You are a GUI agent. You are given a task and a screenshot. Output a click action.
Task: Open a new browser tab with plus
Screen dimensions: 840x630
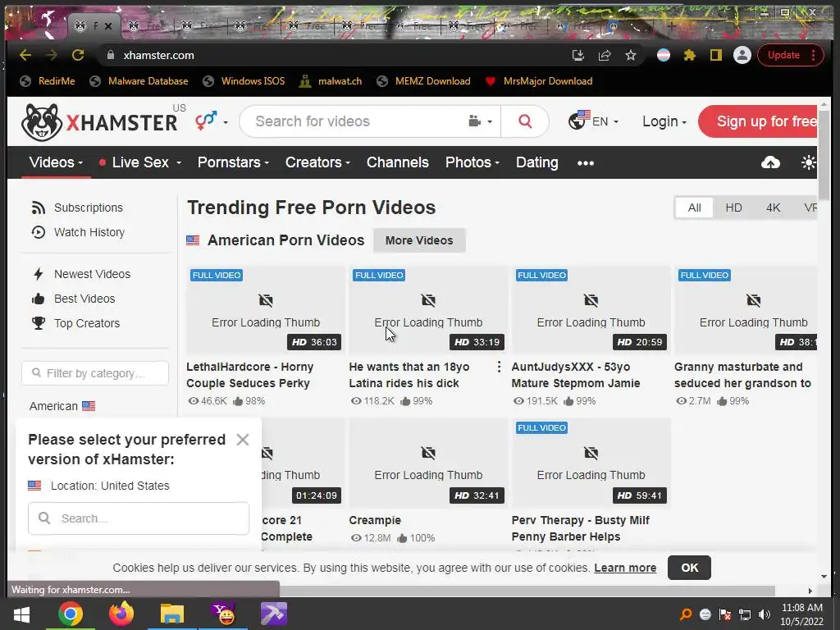[671, 25]
